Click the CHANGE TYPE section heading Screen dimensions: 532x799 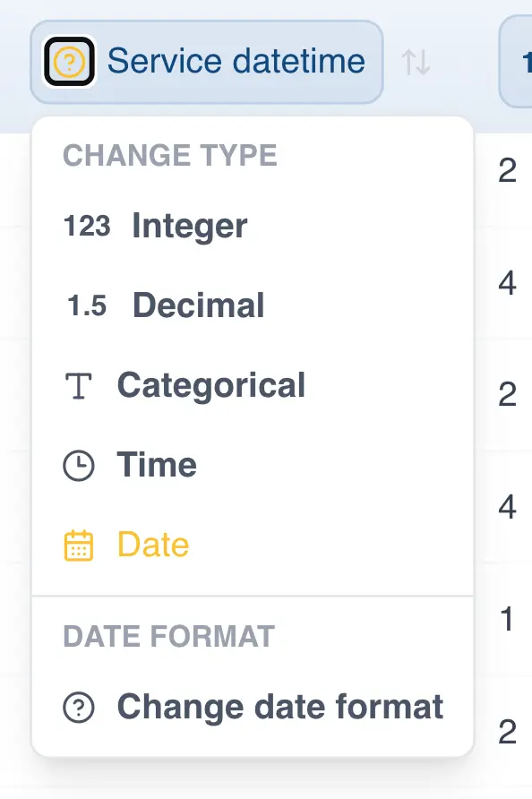(x=169, y=156)
